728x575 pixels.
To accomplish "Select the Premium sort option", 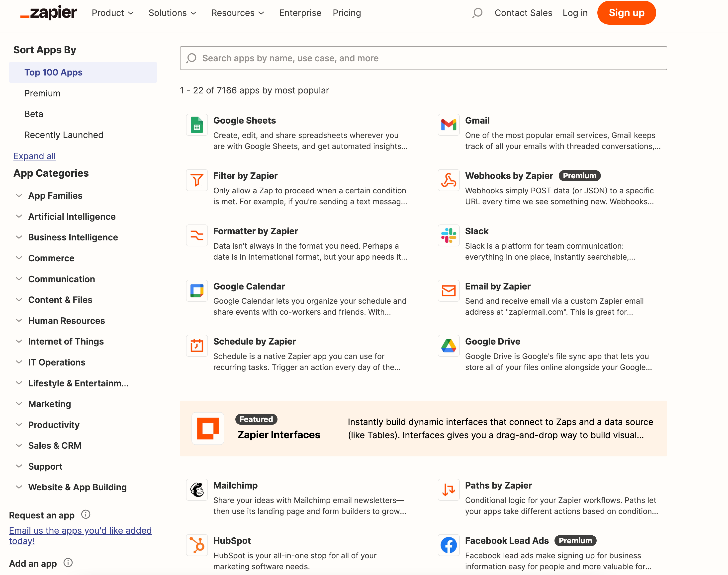I will click(x=42, y=93).
